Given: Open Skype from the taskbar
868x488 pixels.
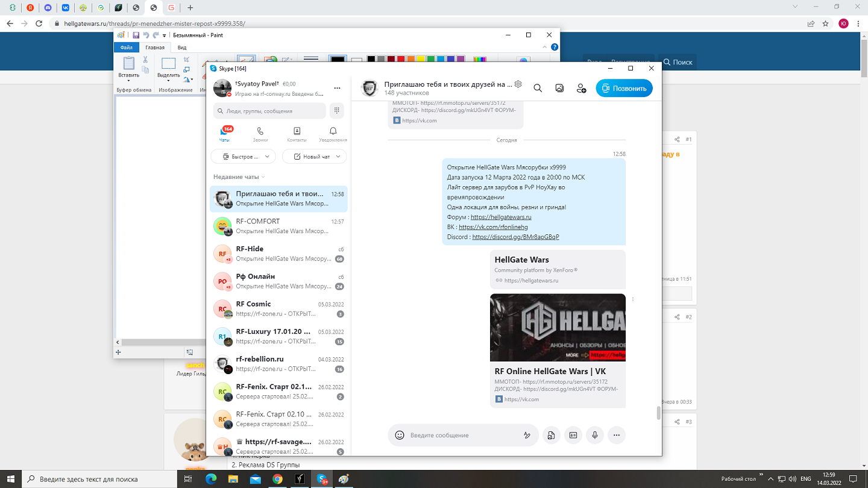Looking at the screenshot, I should (x=322, y=479).
